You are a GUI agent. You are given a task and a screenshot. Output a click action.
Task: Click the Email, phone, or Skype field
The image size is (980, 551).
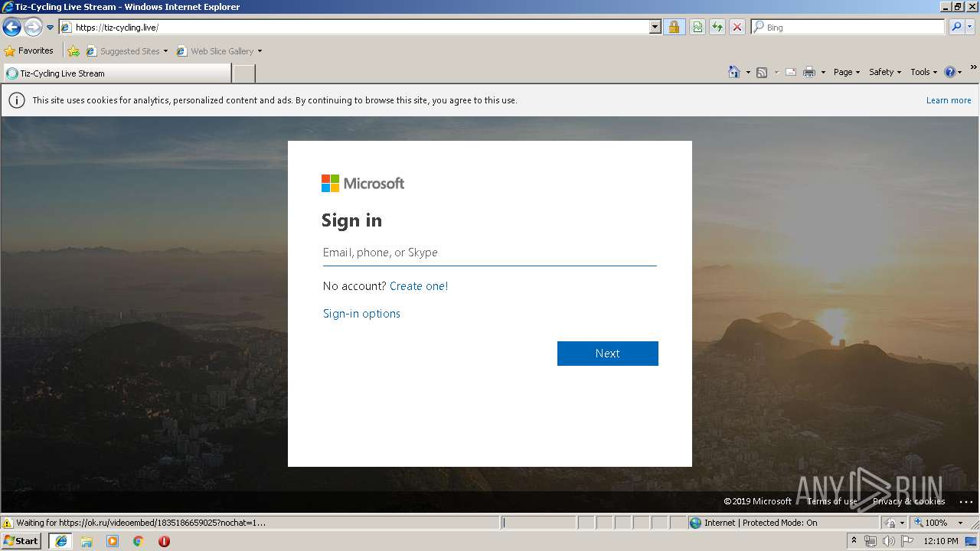pos(490,253)
